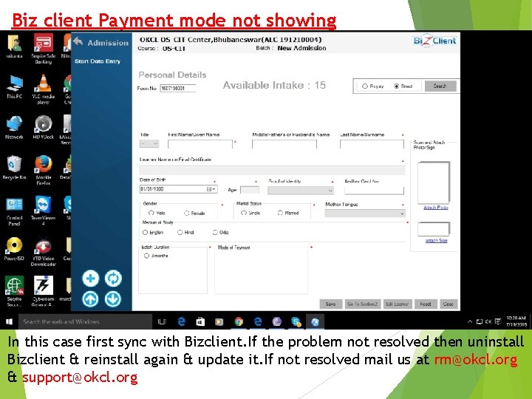Screen dimensions: 532x399
Task: Select Married marital status
Action: (x=280, y=213)
